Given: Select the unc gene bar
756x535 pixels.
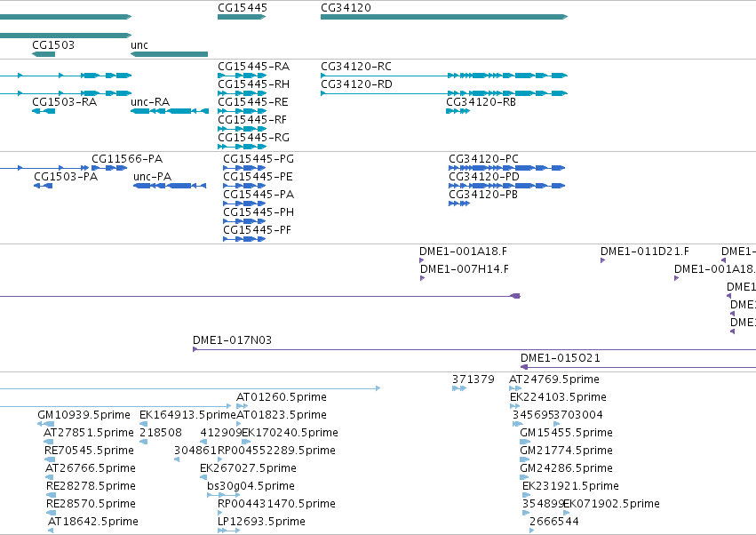Looking at the screenshot, I should (x=169, y=54).
